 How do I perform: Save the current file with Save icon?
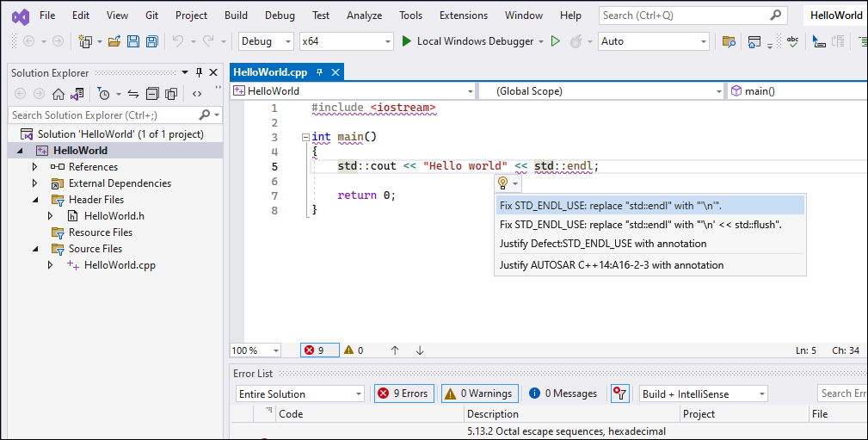pos(132,41)
